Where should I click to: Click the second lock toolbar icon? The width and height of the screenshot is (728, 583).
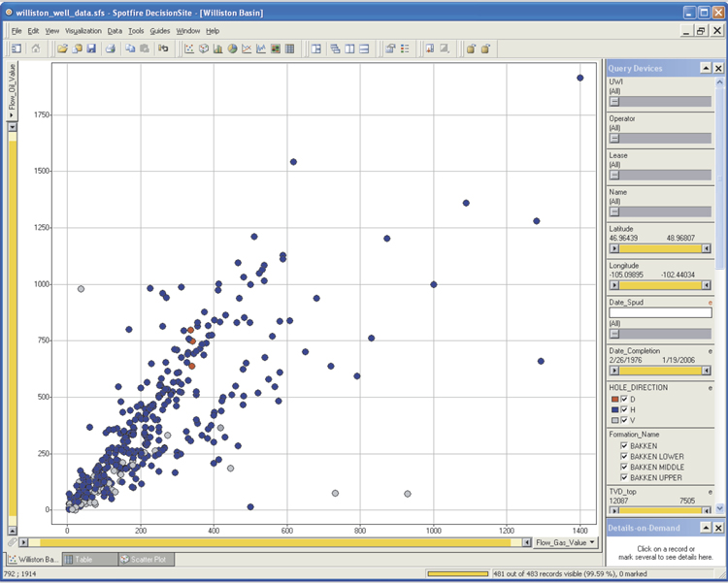click(485, 49)
